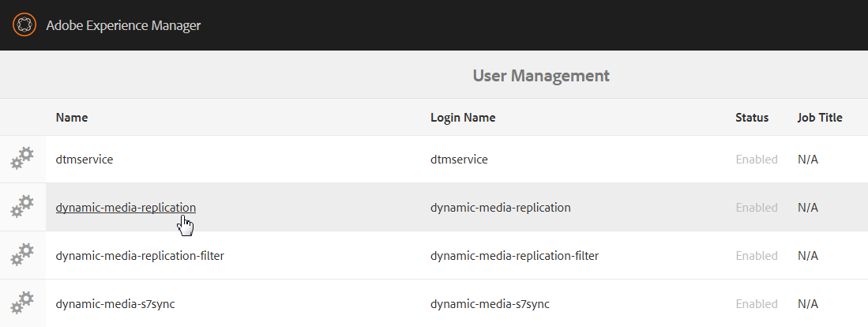Click the N/A job title for dynamic-media-replication-filter
This screenshot has width=868, height=327.
(x=808, y=256)
